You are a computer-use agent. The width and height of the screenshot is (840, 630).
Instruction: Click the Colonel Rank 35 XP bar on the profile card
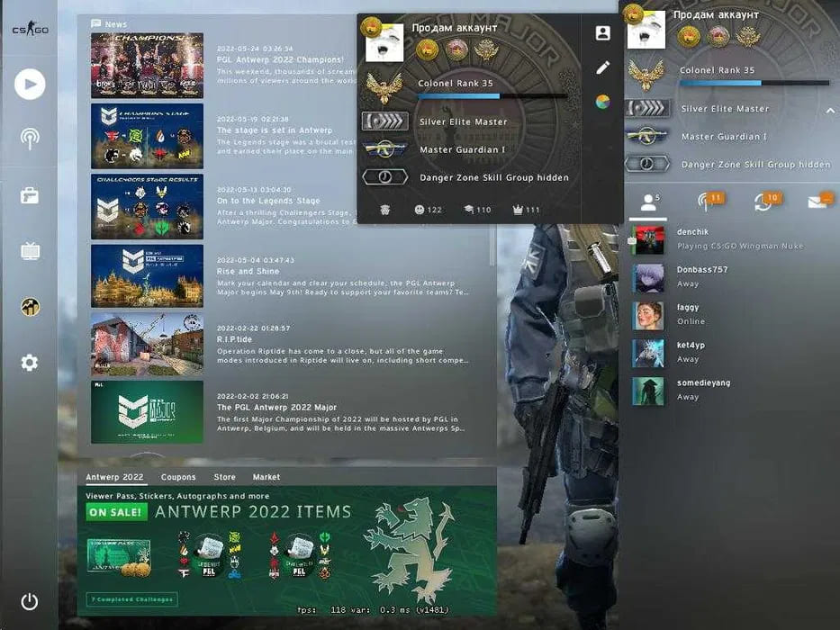492,96
